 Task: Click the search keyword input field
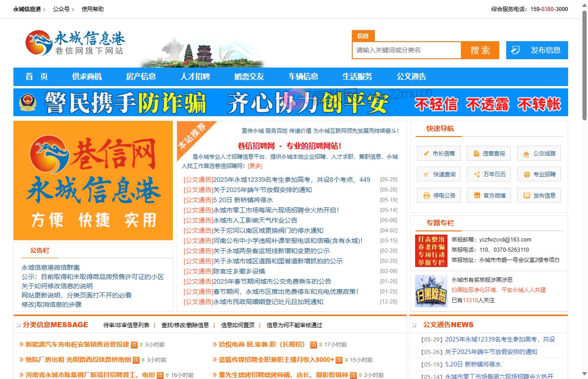point(406,50)
